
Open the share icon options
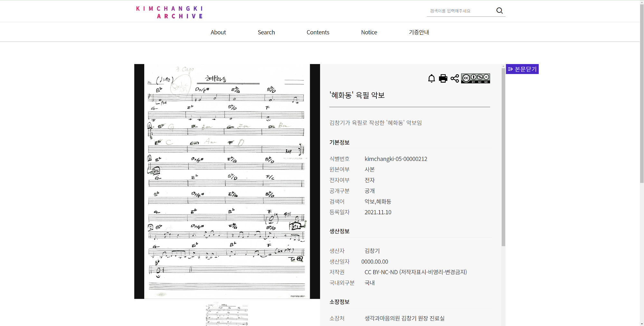455,79
